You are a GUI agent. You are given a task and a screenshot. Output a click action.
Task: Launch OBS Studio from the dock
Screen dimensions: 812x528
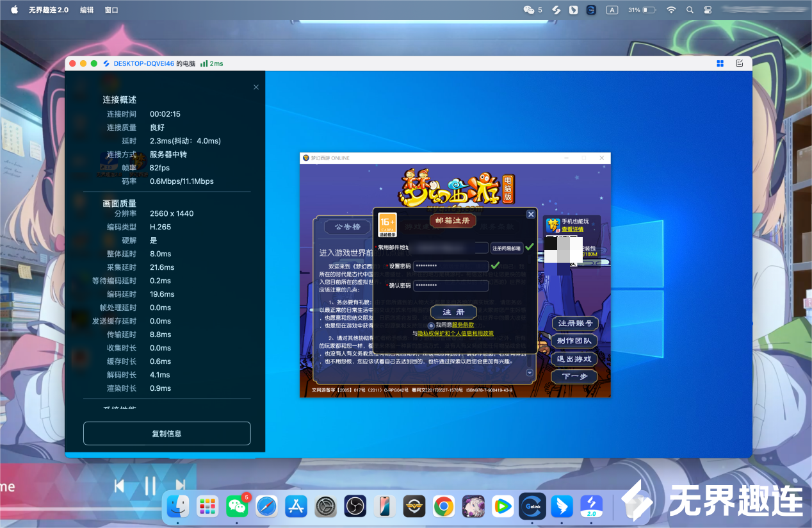coord(354,507)
